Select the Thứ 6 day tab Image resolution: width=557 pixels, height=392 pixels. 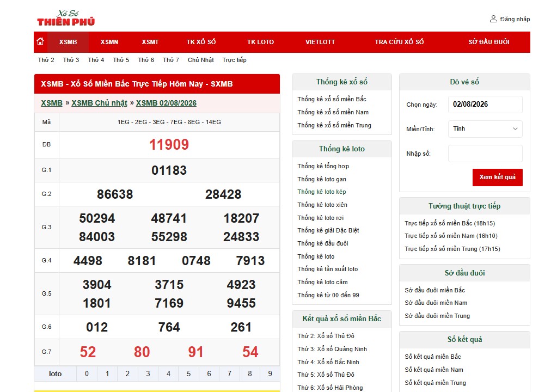[x=146, y=60]
